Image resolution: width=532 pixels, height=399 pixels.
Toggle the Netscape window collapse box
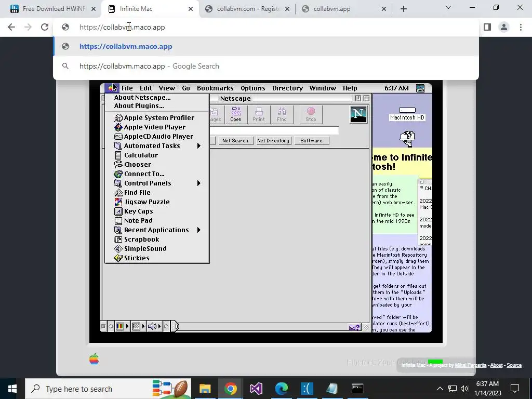[x=366, y=98]
